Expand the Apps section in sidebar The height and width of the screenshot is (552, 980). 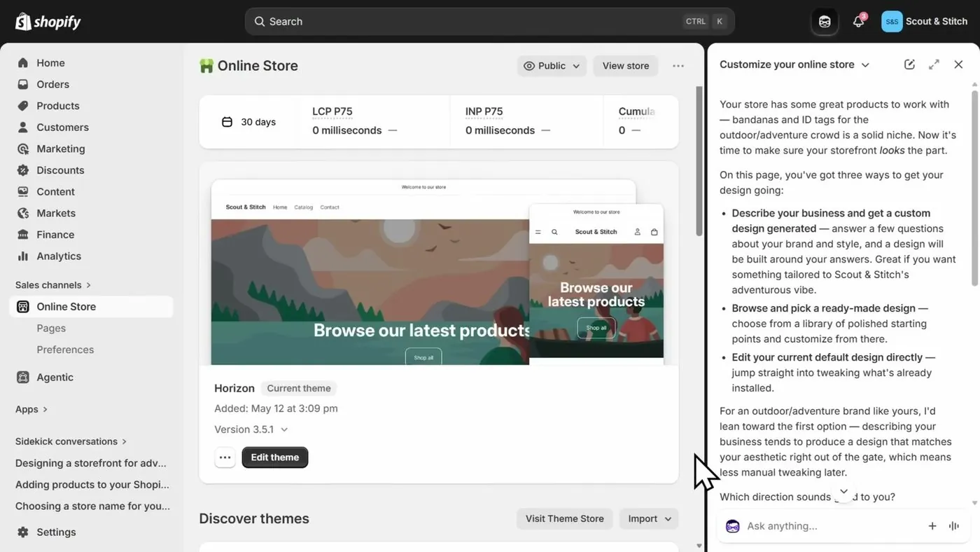(31, 409)
